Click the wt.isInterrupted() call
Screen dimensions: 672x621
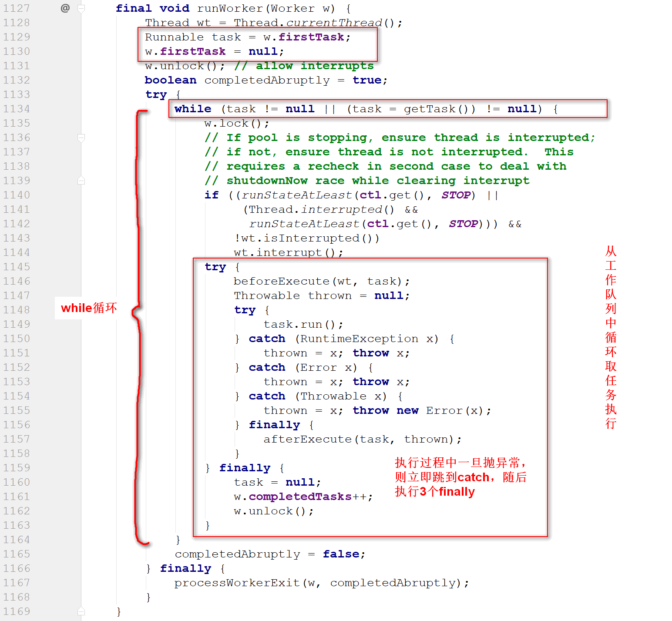coord(306,238)
